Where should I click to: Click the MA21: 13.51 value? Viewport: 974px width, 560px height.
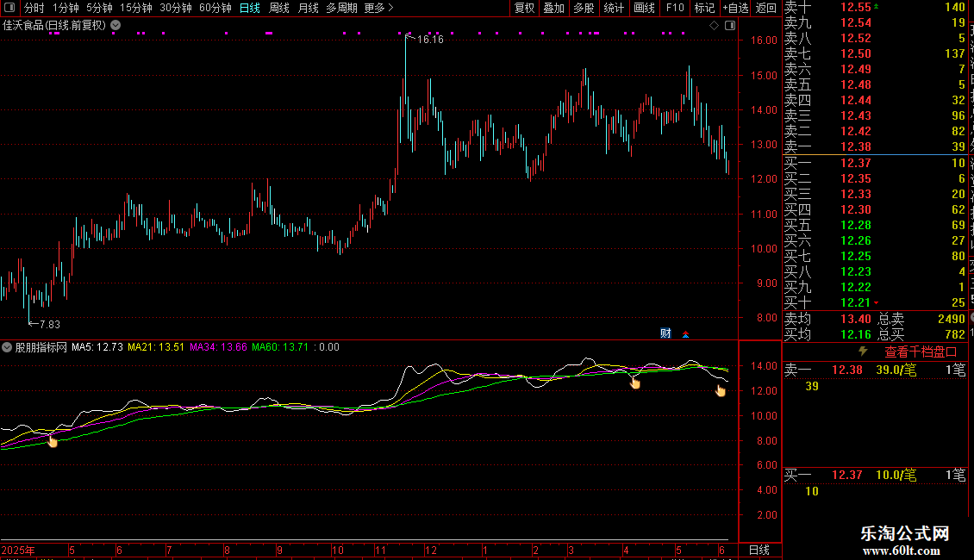coord(155,347)
